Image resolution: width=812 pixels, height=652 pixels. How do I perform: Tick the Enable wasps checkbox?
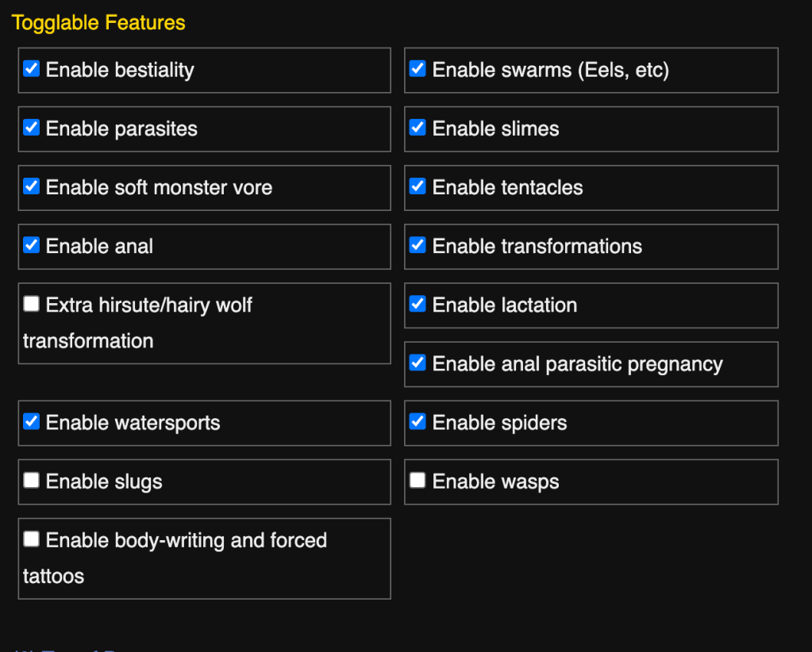[x=418, y=480]
